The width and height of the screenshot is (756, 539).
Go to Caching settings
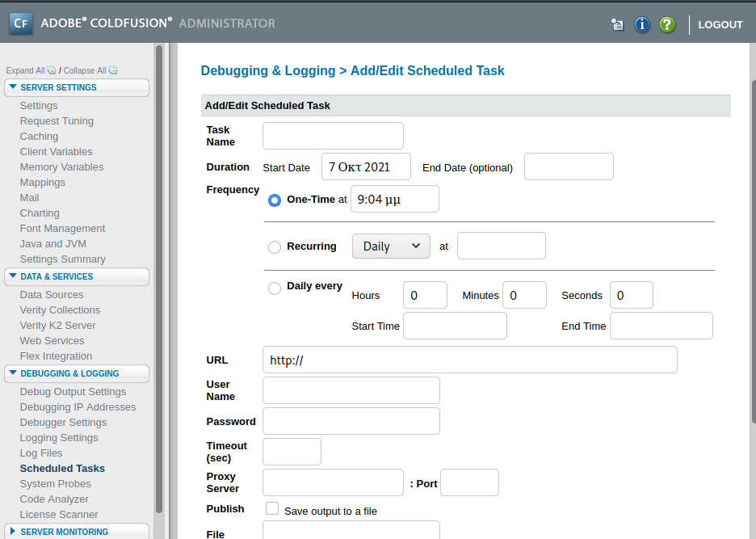(39, 136)
